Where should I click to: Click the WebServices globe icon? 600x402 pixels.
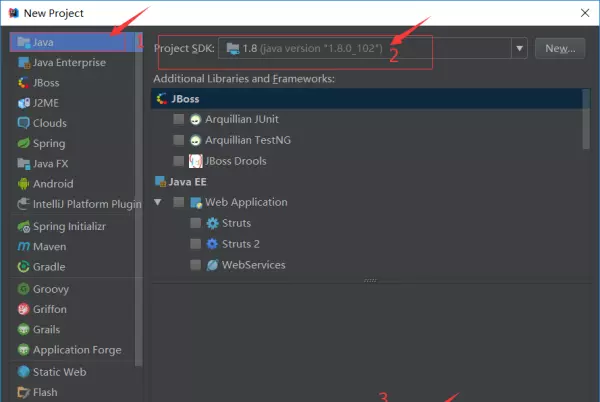212,265
